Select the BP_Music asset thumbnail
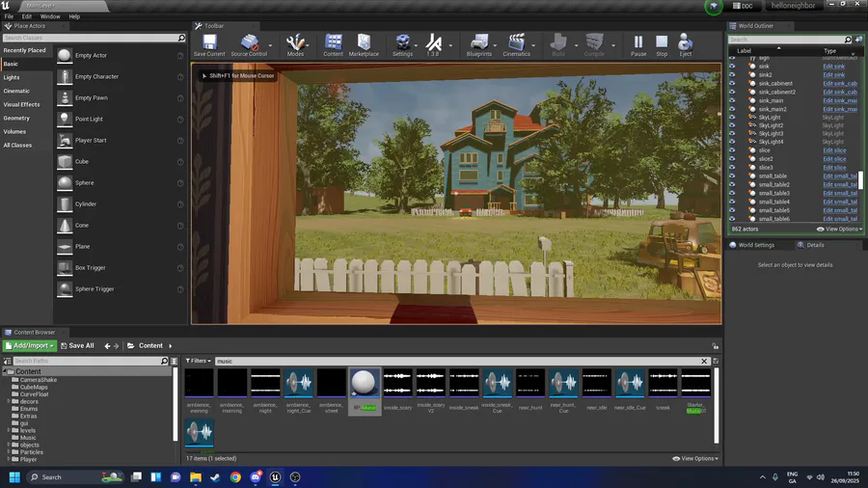The image size is (868, 488). coord(365,383)
